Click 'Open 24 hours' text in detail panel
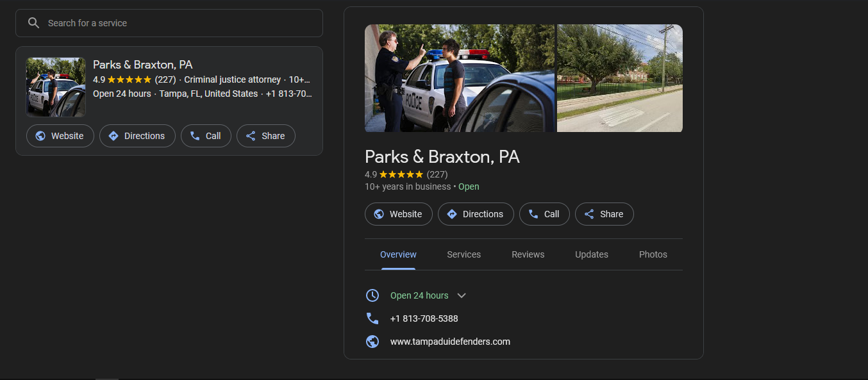The image size is (868, 380). tap(419, 295)
